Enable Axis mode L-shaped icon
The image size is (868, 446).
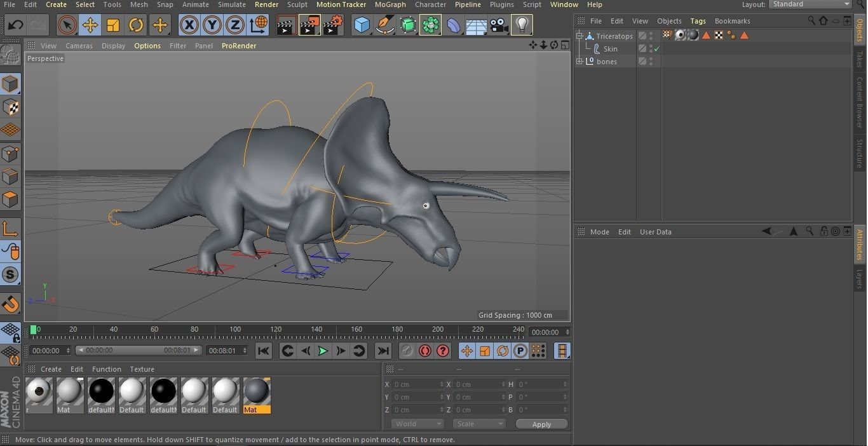(x=10, y=229)
